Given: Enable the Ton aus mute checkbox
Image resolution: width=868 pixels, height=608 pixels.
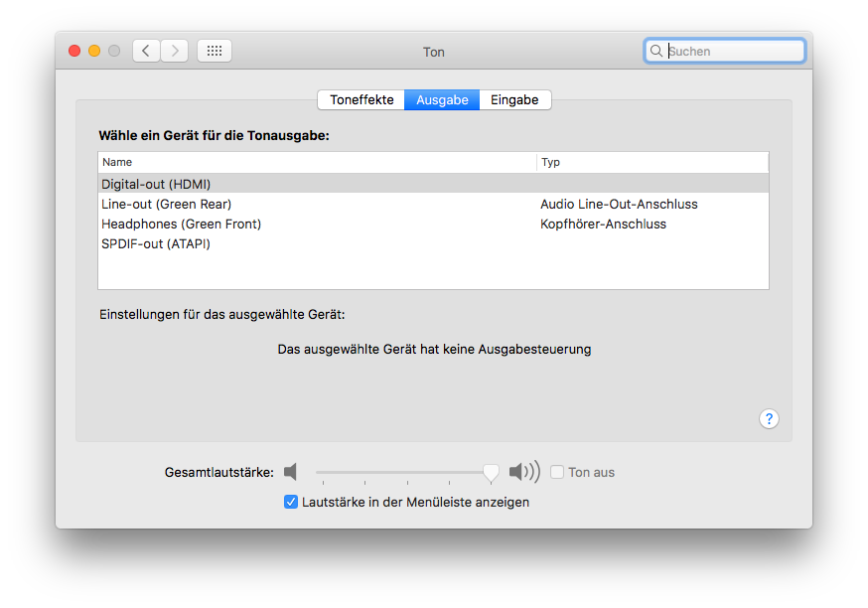Looking at the screenshot, I should [x=557, y=472].
